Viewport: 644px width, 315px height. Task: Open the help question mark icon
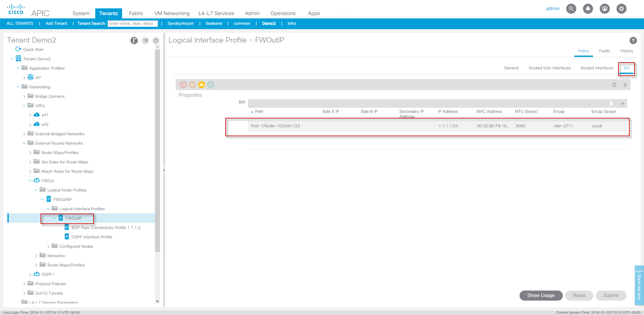click(633, 41)
